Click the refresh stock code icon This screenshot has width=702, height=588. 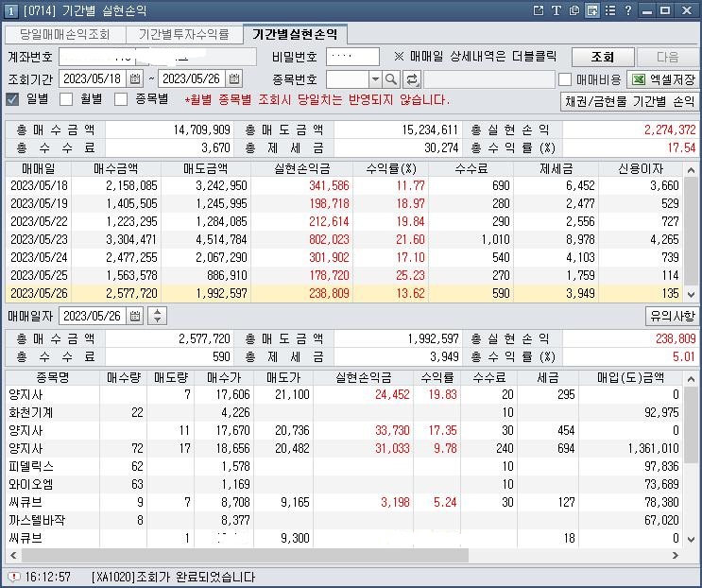click(x=411, y=79)
